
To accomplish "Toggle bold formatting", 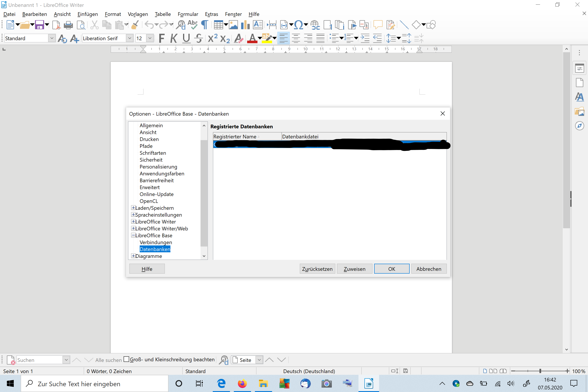I will click(161, 38).
